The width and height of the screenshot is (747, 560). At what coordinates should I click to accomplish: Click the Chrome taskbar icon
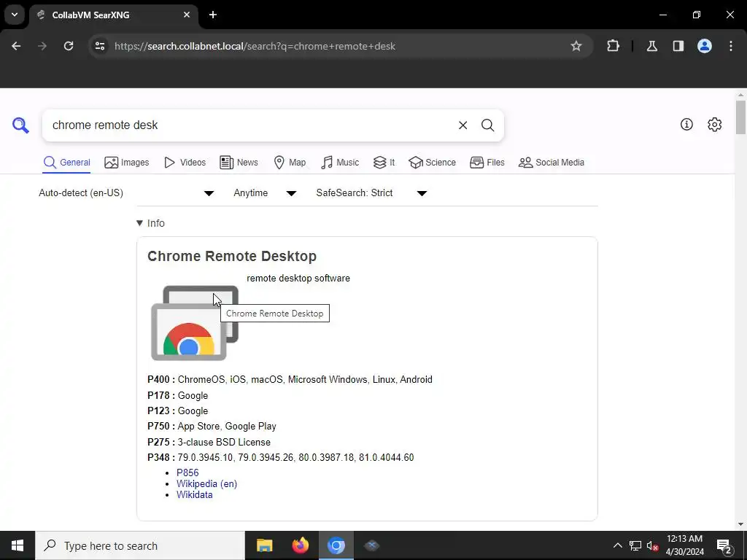336,545
